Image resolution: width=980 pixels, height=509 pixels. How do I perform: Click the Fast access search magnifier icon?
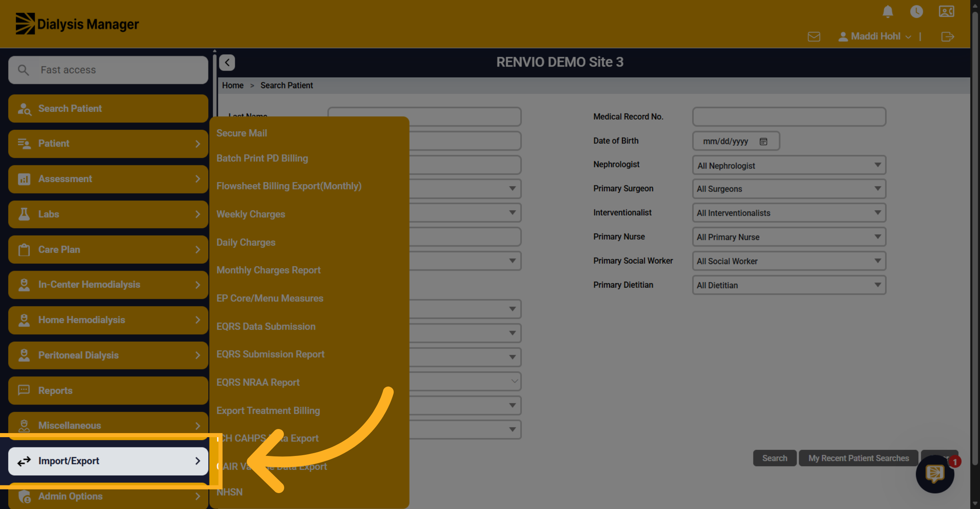click(23, 70)
